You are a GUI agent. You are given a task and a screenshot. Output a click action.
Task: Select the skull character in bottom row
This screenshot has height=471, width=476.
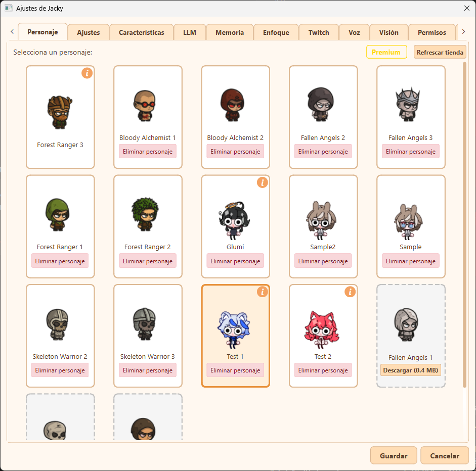pyautogui.click(x=55, y=430)
